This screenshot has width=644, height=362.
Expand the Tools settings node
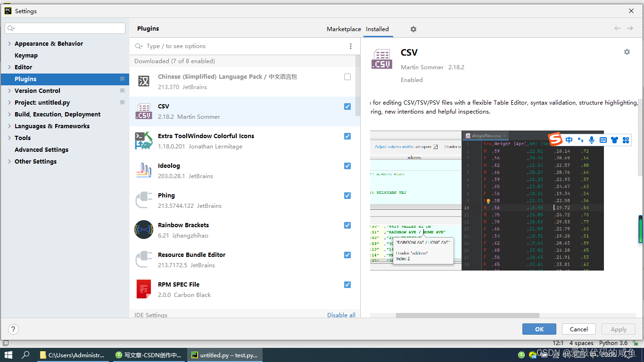9,138
